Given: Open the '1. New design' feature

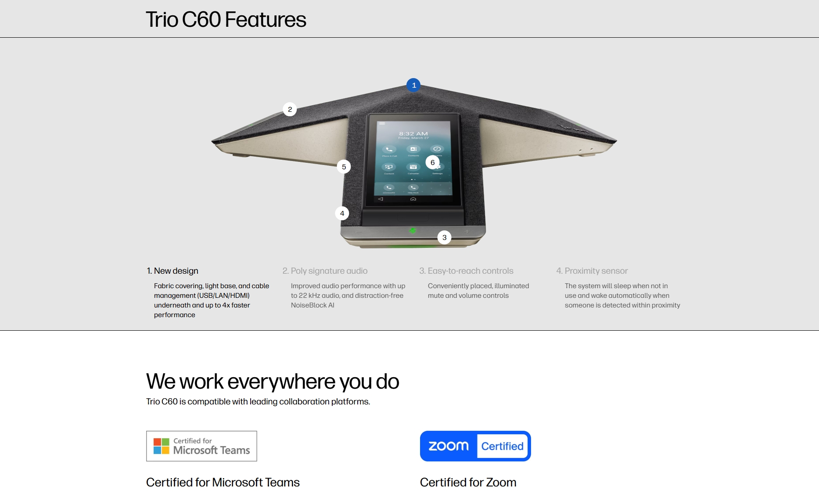Looking at the screenshot, I should (172, 271).
